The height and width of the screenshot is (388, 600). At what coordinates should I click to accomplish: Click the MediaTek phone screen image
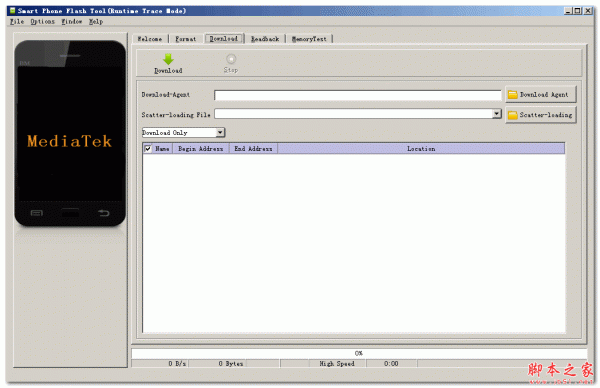[x=70, y=134]
